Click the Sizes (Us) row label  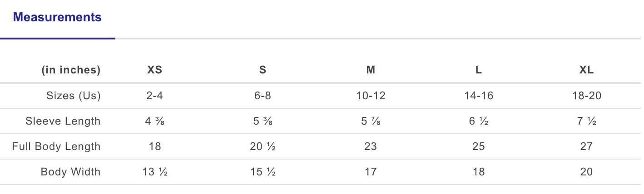click(74, 96)
